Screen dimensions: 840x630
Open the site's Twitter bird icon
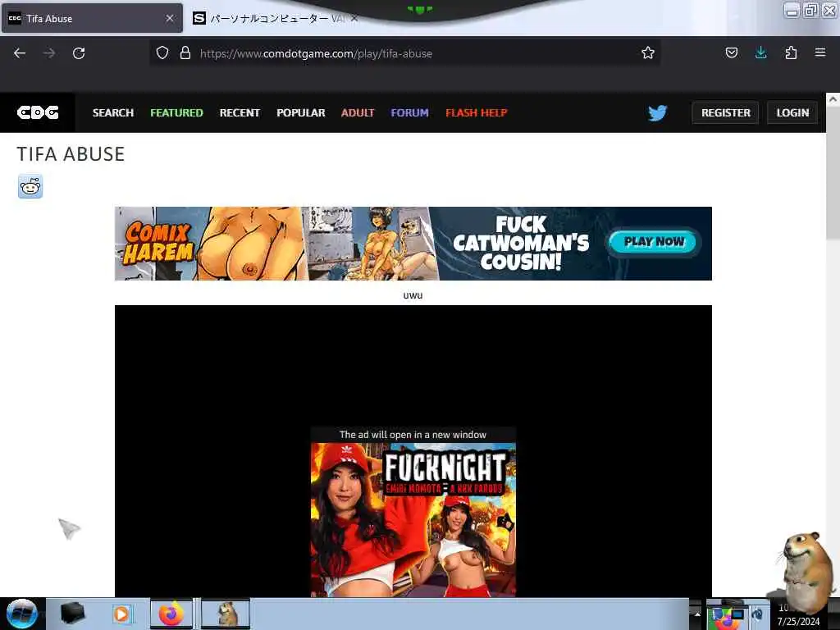coord(657,112)
